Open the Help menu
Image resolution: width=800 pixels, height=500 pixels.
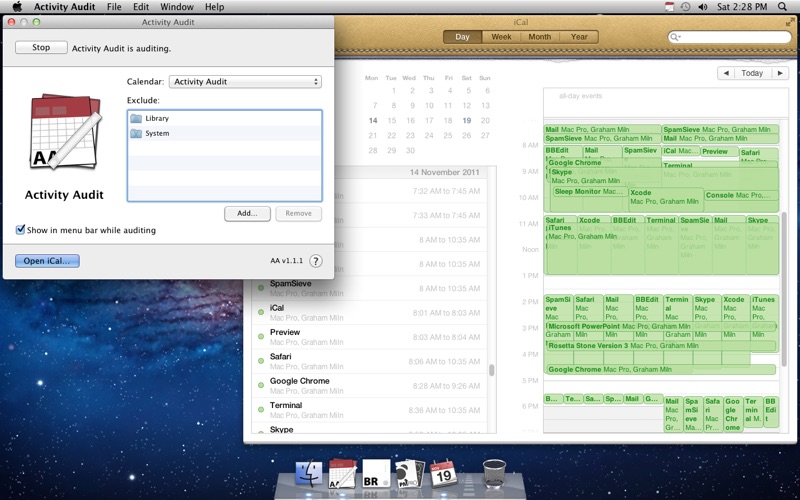[214, 7]
